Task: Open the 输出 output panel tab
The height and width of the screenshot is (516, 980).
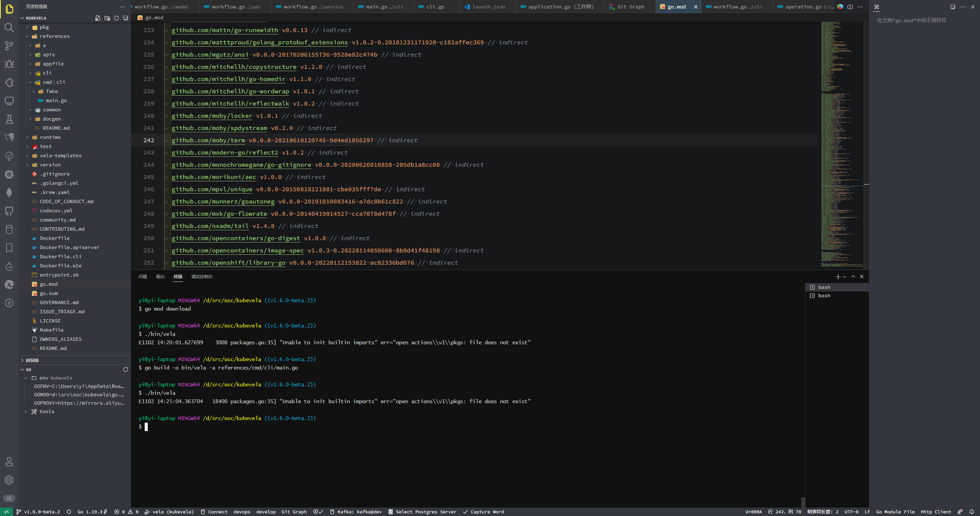Action: (x=160, y=277)
